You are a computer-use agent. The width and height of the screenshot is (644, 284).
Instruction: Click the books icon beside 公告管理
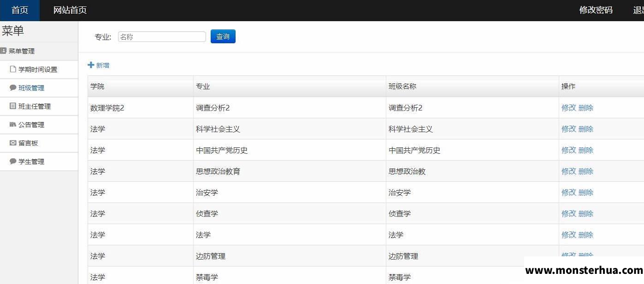coord(13,124)
